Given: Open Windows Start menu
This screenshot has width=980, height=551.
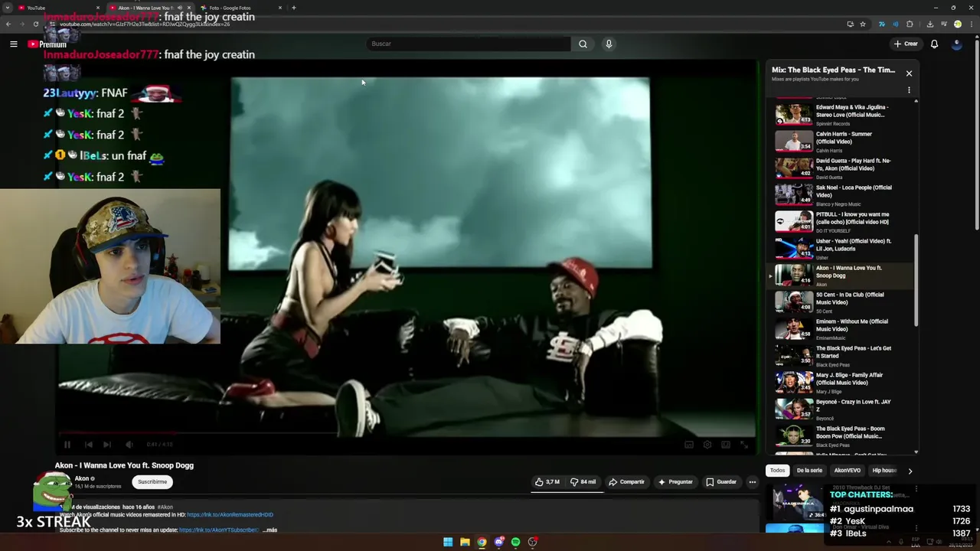Looking at the screenshot, I should [448, 542].
